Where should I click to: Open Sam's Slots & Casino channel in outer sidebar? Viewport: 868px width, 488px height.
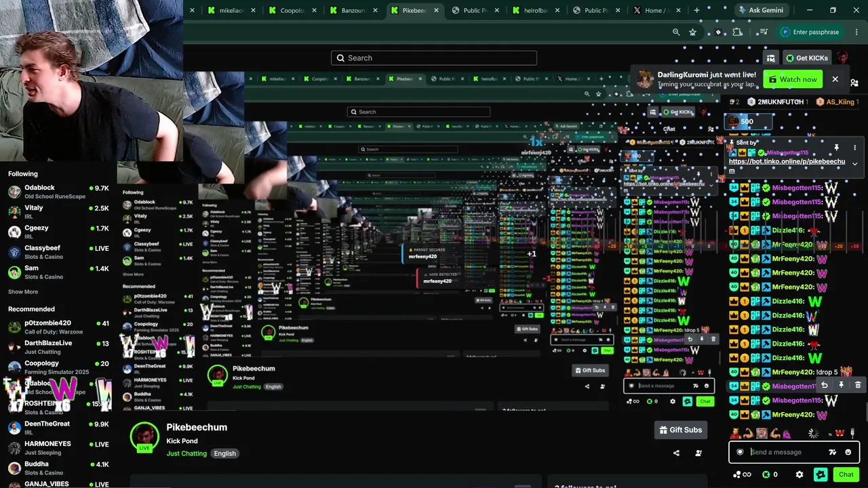pos(58,272)
